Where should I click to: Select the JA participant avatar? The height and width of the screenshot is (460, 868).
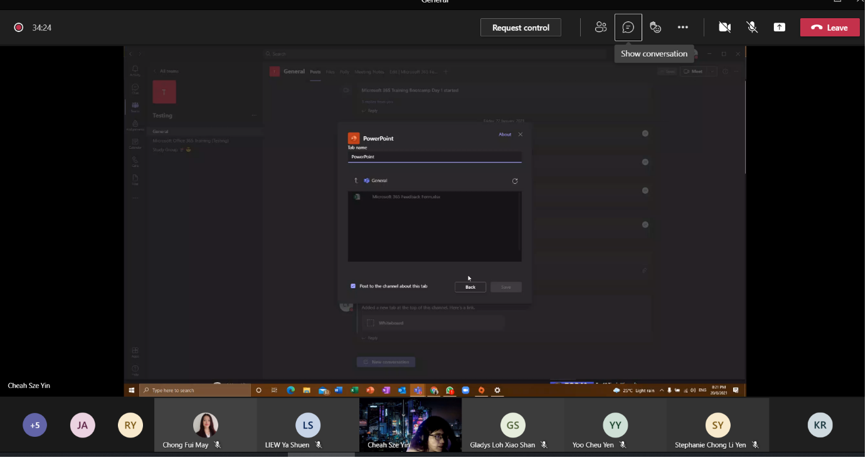82,425
